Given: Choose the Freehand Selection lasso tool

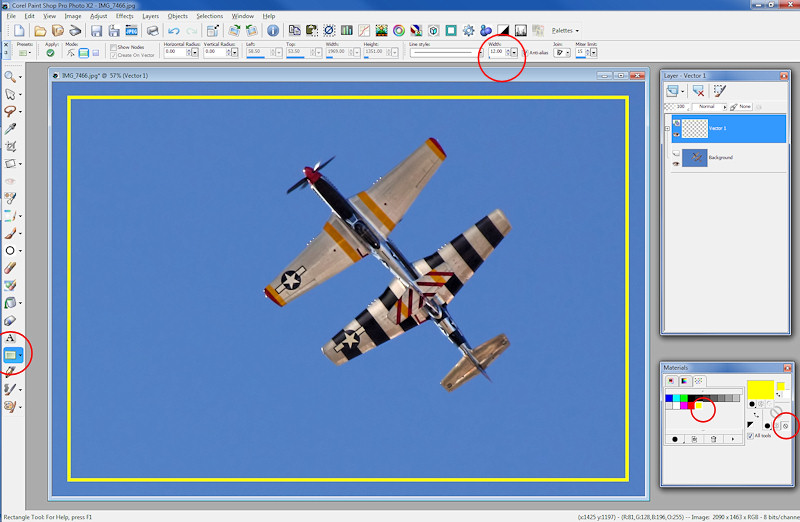Looking at the screenshot, I should 11,112.
